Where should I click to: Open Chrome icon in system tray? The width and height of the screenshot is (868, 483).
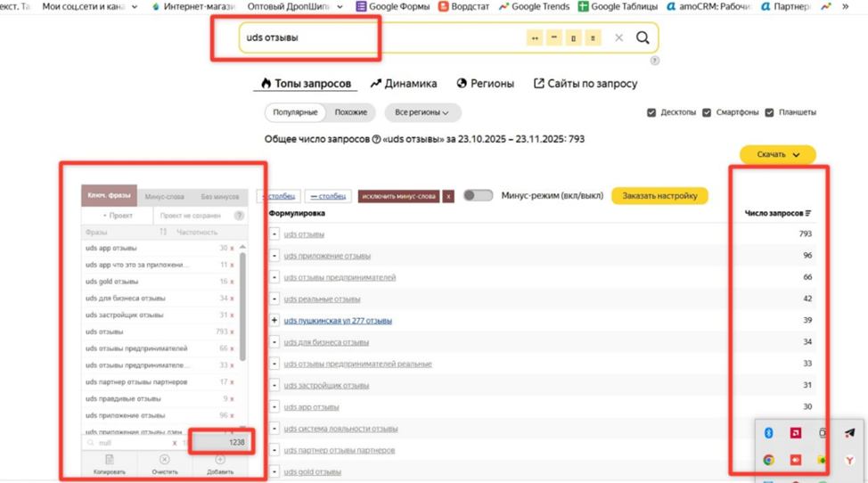tap(768, 460)
